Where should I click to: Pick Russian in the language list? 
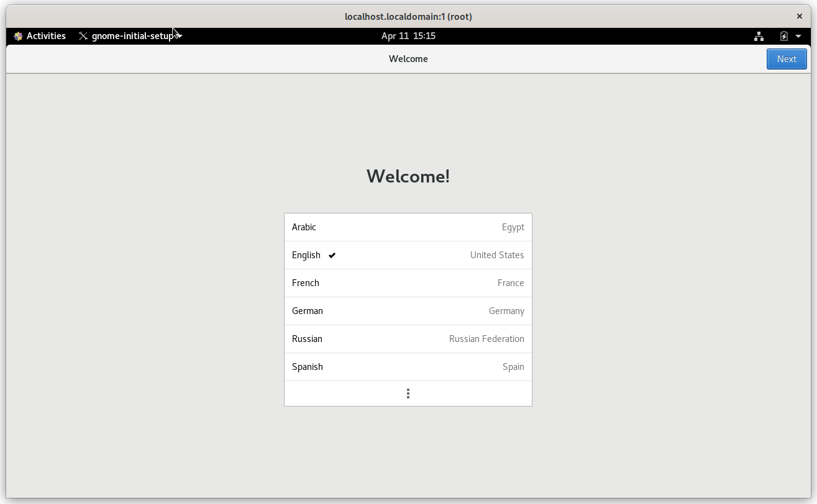[408, 339]
